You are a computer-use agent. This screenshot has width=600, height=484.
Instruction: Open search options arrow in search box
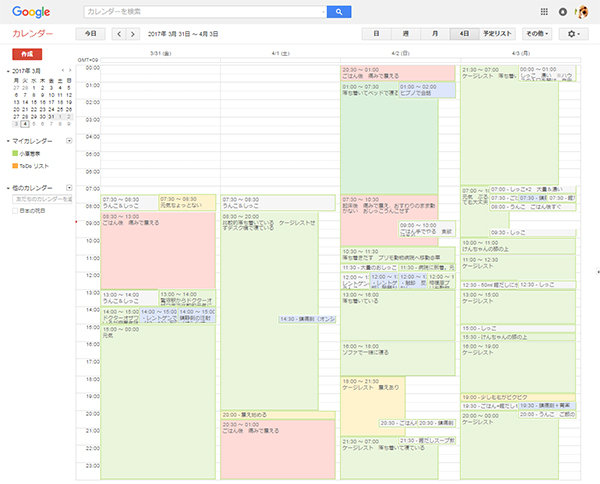(x=323, y=12)
